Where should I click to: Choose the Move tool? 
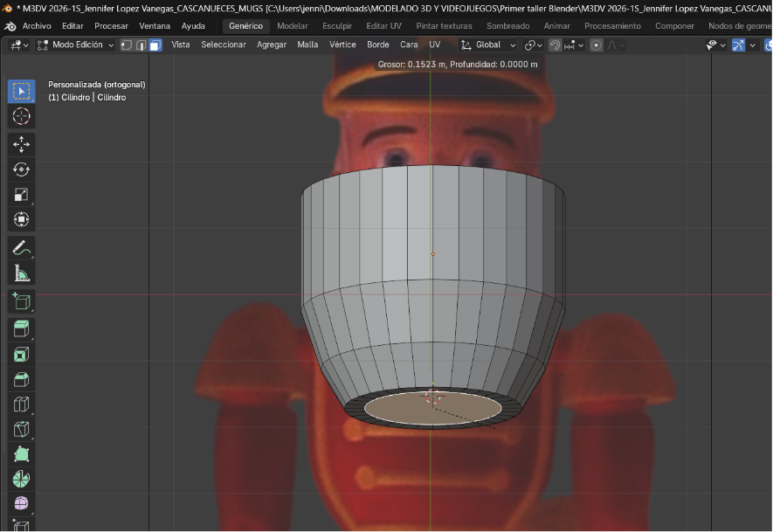pos(22,144)
